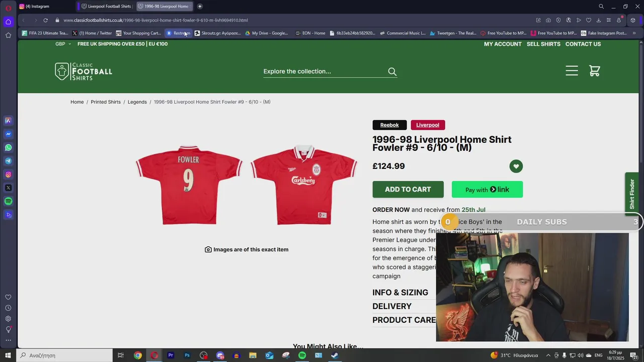Open Opera sidebar history clock icon
The height and width of the screenshot is (362, 644).
(x=8, y=308)
